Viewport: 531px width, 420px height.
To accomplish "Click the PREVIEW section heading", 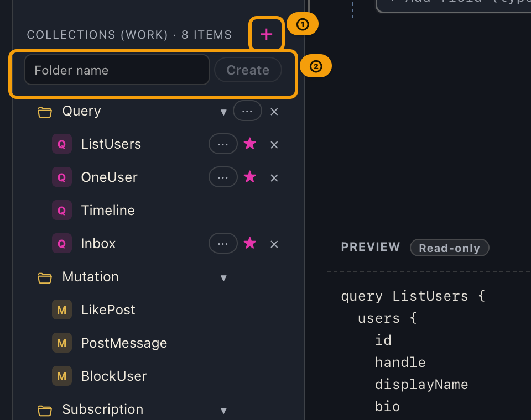I will (x=371, y=247).
